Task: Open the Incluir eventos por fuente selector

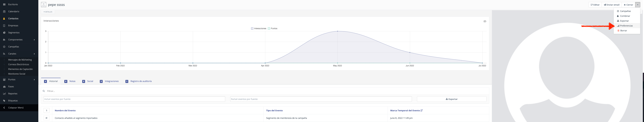Action: pyautogui.click(x=134, y=99)
